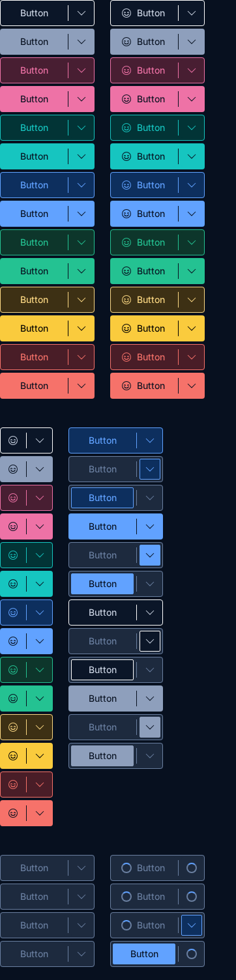Viewport: 236px width, 980px height.
Task: Click white-outlined highlighted chevron beside disabled Button
Action: coord(150,641)
